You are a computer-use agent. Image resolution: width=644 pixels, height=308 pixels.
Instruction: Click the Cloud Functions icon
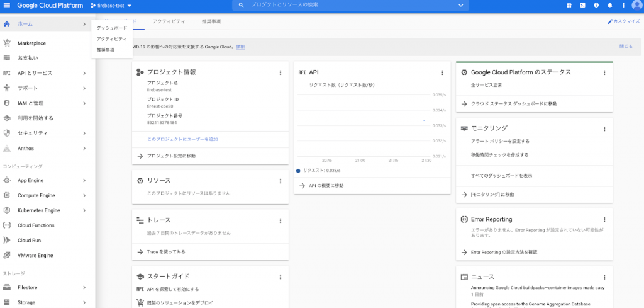coord(6,225)
